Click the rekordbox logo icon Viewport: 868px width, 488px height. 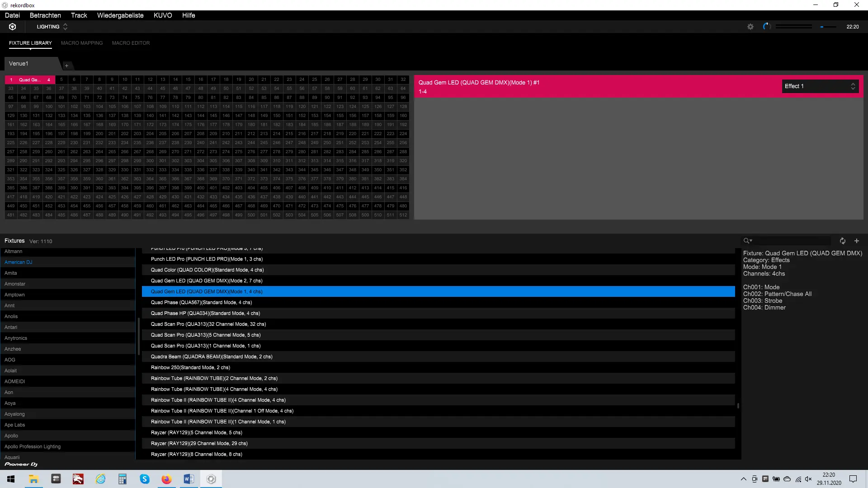[x=13, y=27]
